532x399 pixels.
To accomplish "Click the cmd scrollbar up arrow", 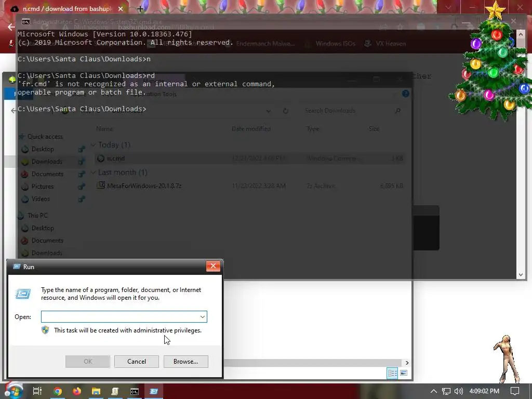I will 521,34.
